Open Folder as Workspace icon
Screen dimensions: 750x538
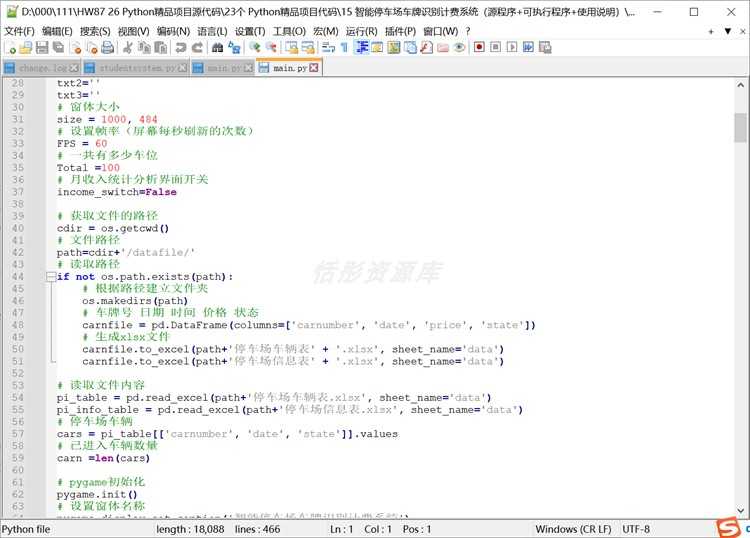(x=443, y=47)
